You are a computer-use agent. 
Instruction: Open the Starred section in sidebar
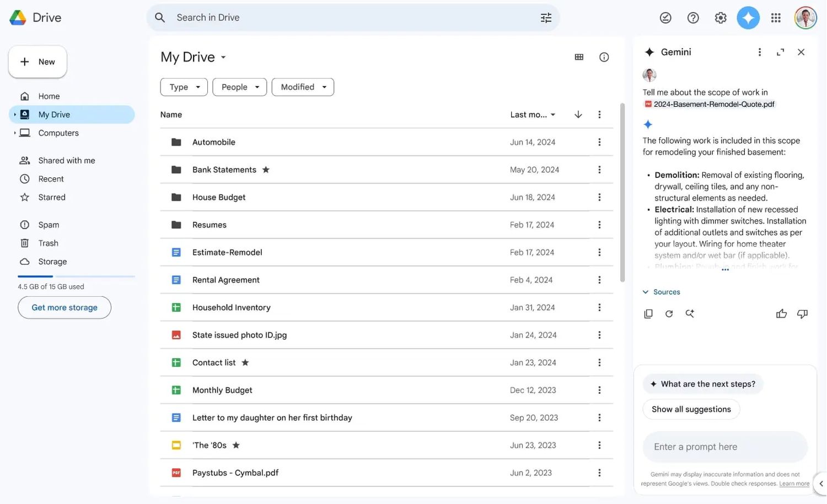52,197
